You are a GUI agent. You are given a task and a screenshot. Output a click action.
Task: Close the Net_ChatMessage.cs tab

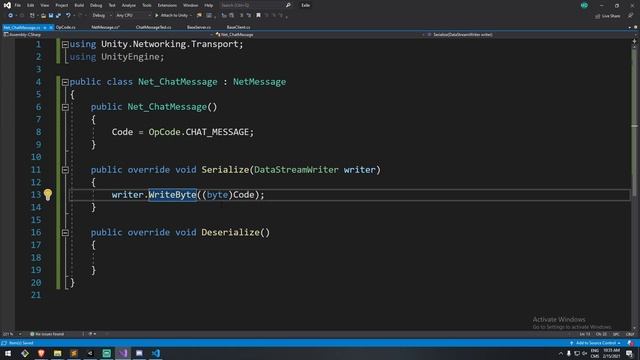coord(51,27)
